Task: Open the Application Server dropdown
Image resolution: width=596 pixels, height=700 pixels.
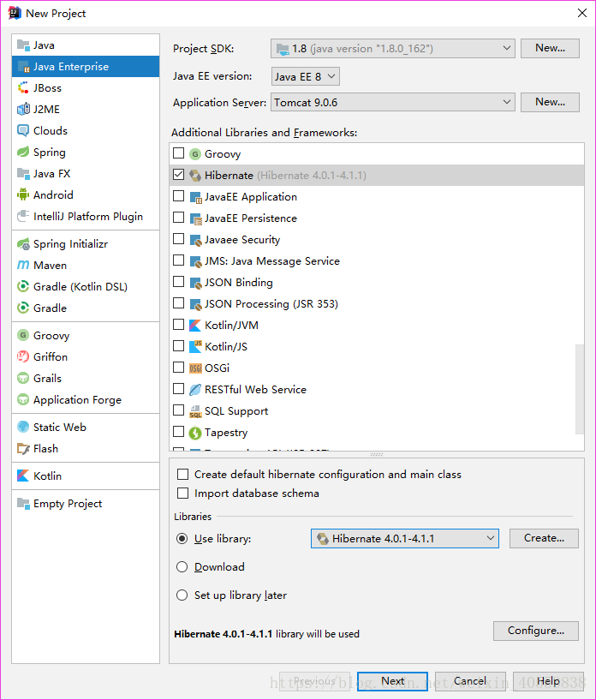Action: pyautogui.click(x=392, y=102)
